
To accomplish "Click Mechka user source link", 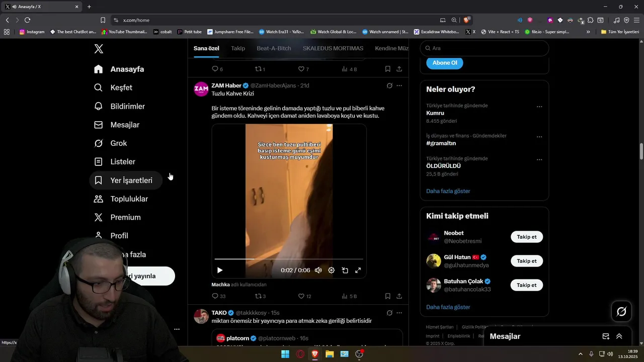I will 220,285.
